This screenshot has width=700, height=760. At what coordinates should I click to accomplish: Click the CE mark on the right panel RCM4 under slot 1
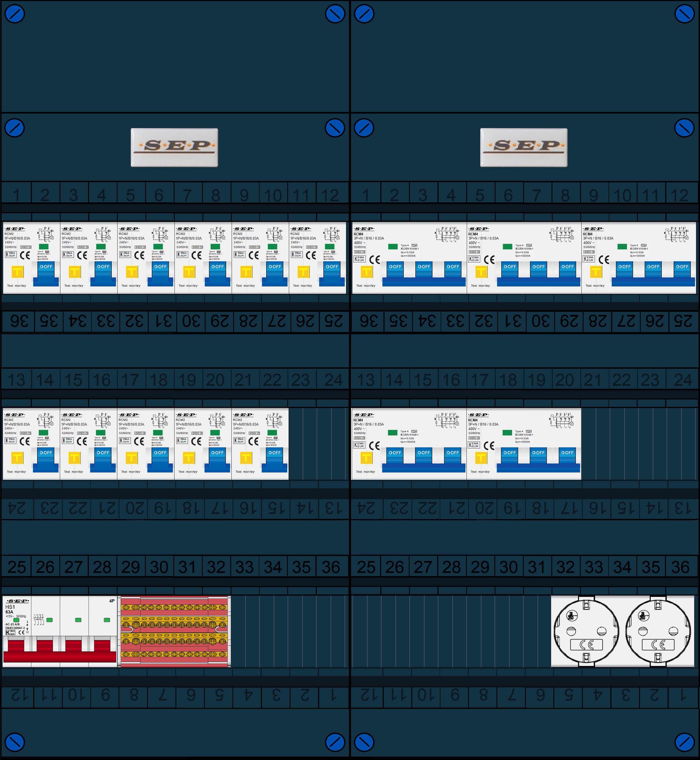click(375, 260)
